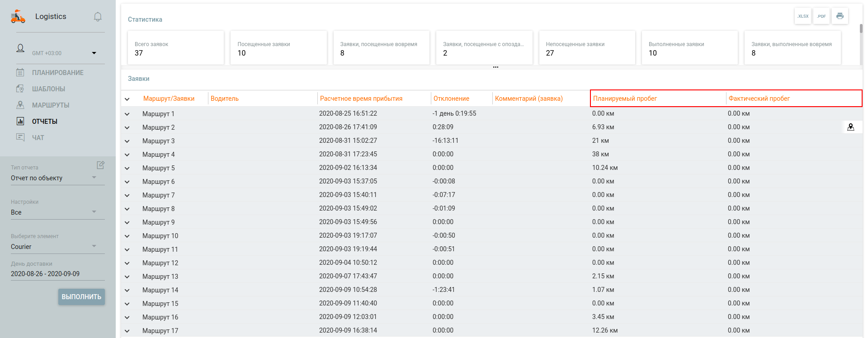
Task: Open the Чат menu item
Action: click(38, 138)
